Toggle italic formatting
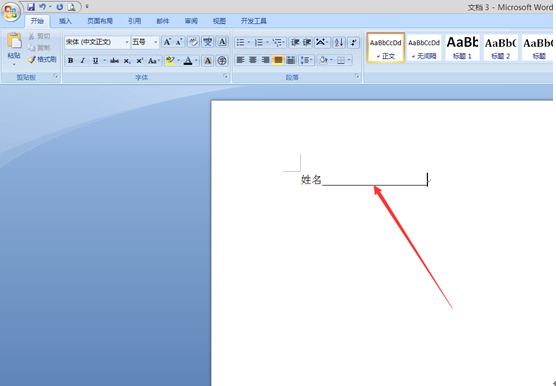 coord(83,61)
